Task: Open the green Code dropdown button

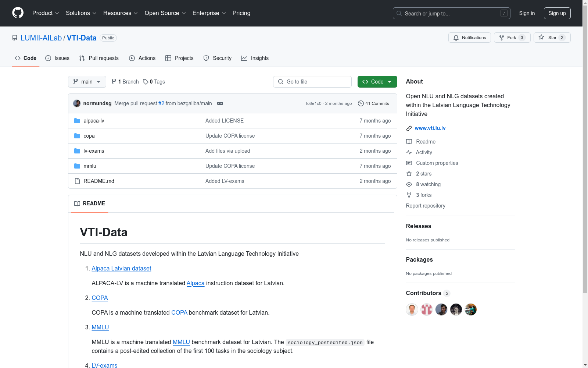Action: (377, 82)
